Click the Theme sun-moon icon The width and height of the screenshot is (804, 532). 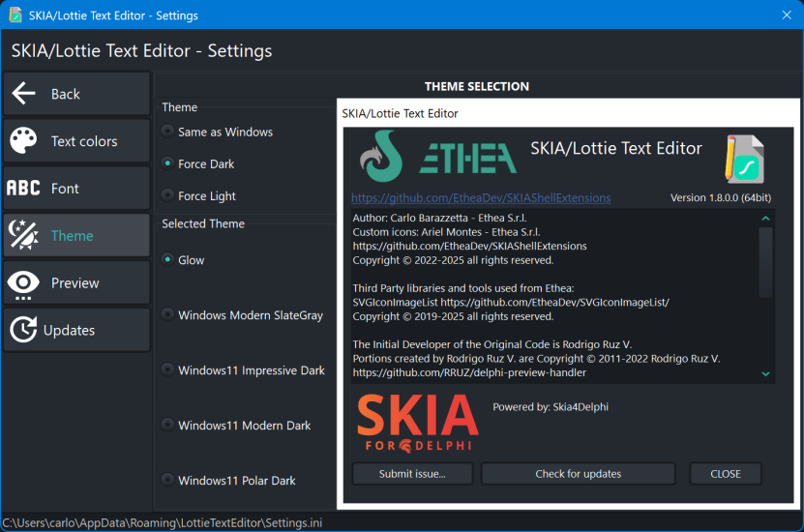coord(23,235)
